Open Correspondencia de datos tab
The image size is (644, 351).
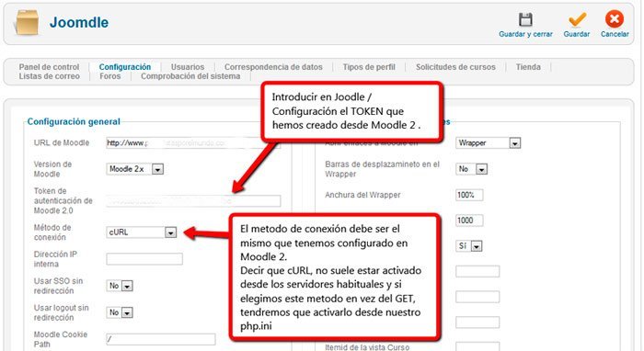tap(273, 67)
